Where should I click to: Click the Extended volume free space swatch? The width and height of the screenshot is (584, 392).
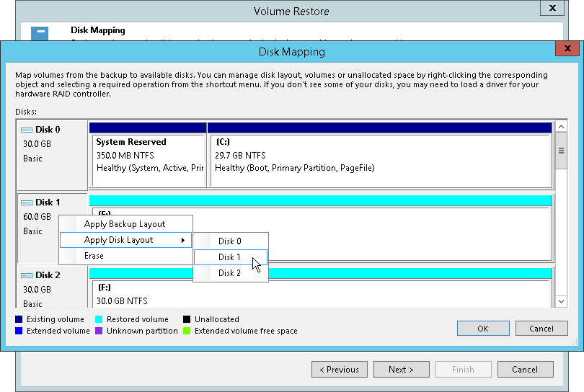click(x=187, y=331)
